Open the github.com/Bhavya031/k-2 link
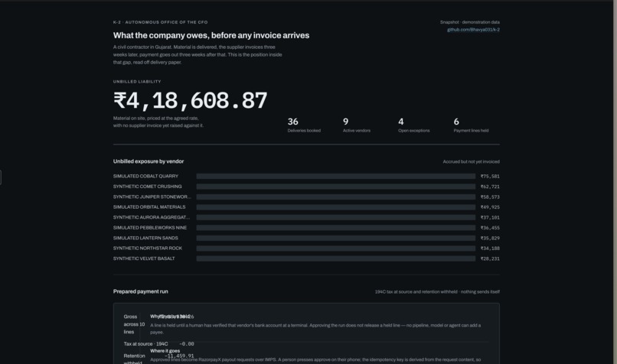617x364 pixels. 473,30
